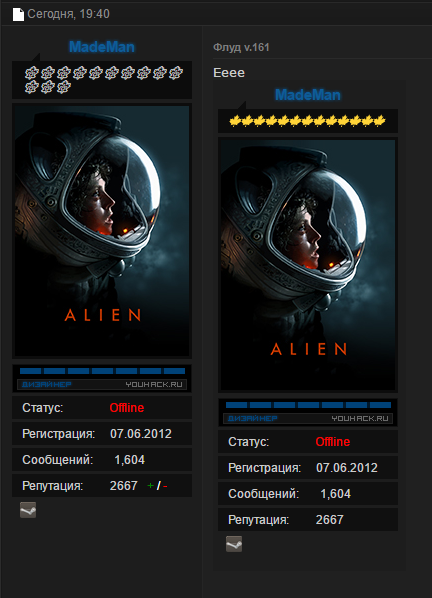Click the red Offline status in quoted post

click(332, 442)
